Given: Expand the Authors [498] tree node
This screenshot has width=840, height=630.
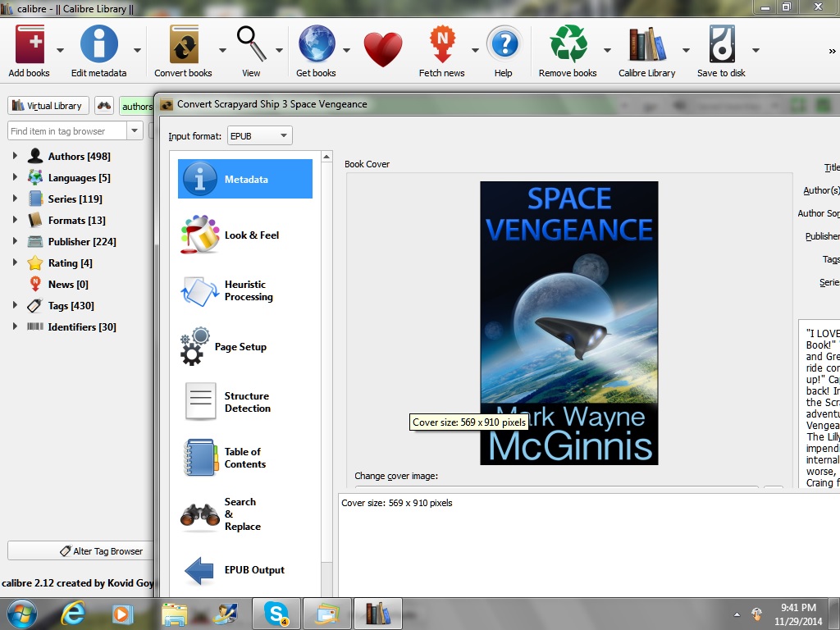Looking at the screenshot, I should point(15,156).
